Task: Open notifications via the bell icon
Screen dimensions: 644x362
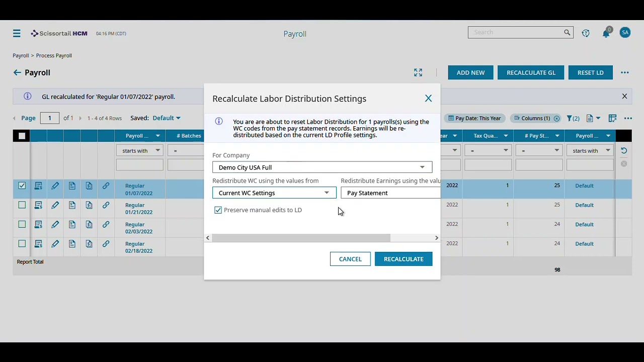Action: (606, 33)
